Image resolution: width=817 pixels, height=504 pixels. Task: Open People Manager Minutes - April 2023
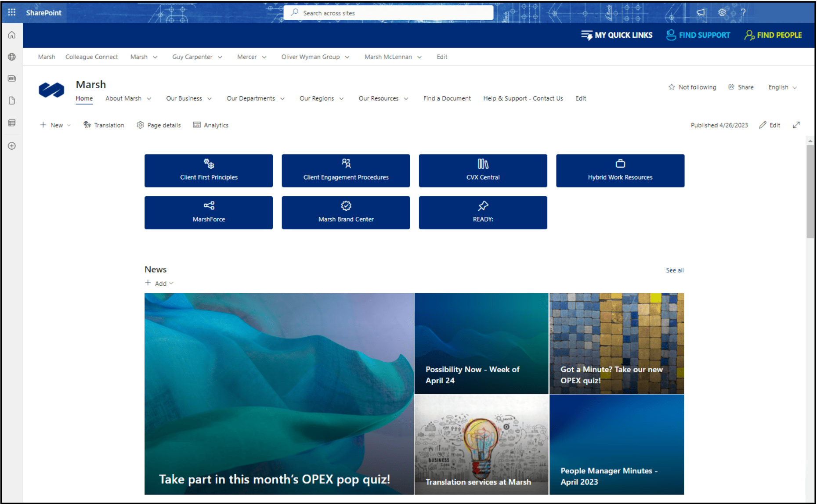point(617,445)
